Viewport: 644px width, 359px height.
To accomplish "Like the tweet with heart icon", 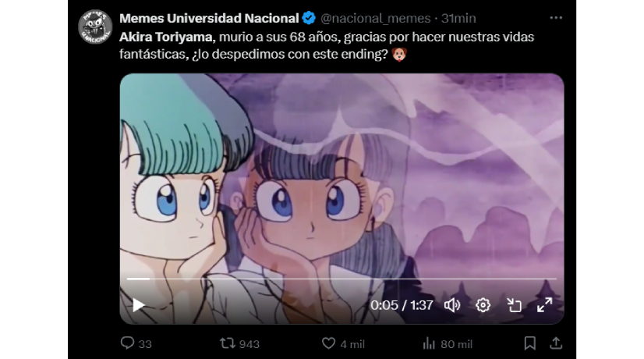I will [328, 343].
